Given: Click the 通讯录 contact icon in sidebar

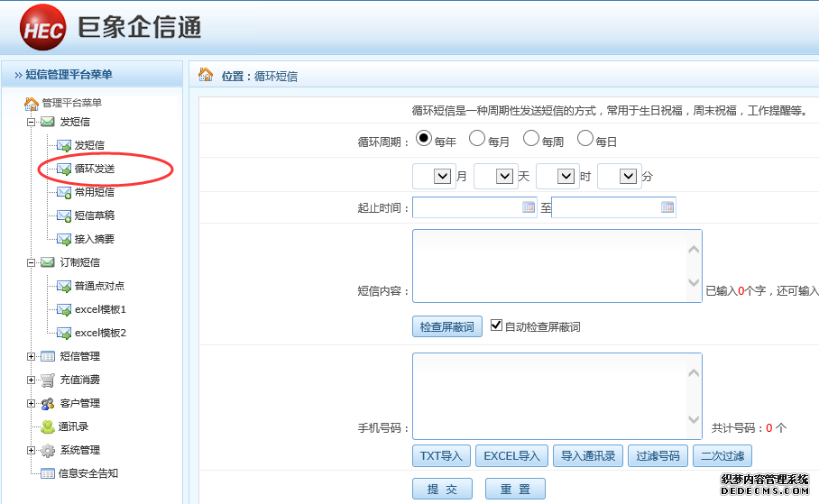Looking at the screenshot, I should [47, 426].
